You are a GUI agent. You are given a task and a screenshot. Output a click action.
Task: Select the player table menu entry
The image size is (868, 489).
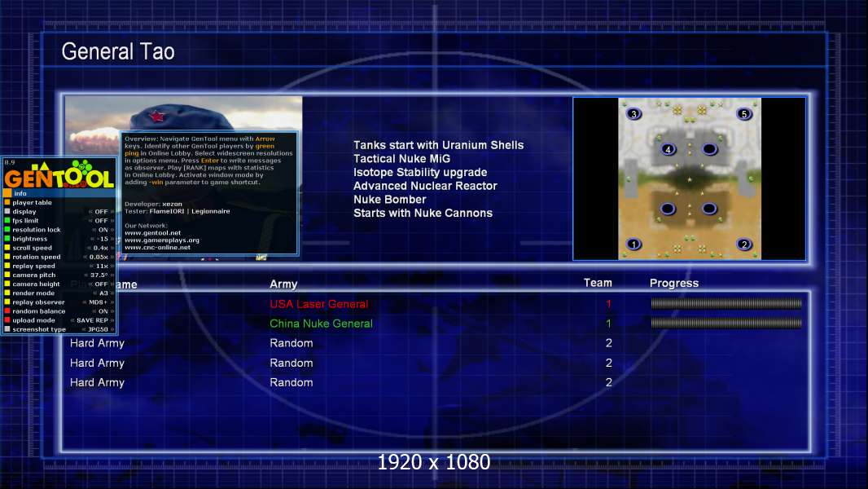tap(59, 203)
